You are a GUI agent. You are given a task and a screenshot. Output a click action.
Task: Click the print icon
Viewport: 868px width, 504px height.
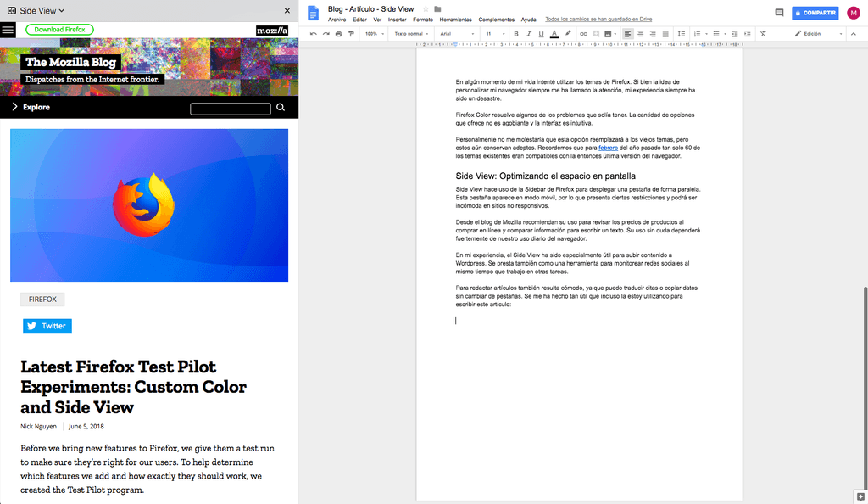coord(339,34)
